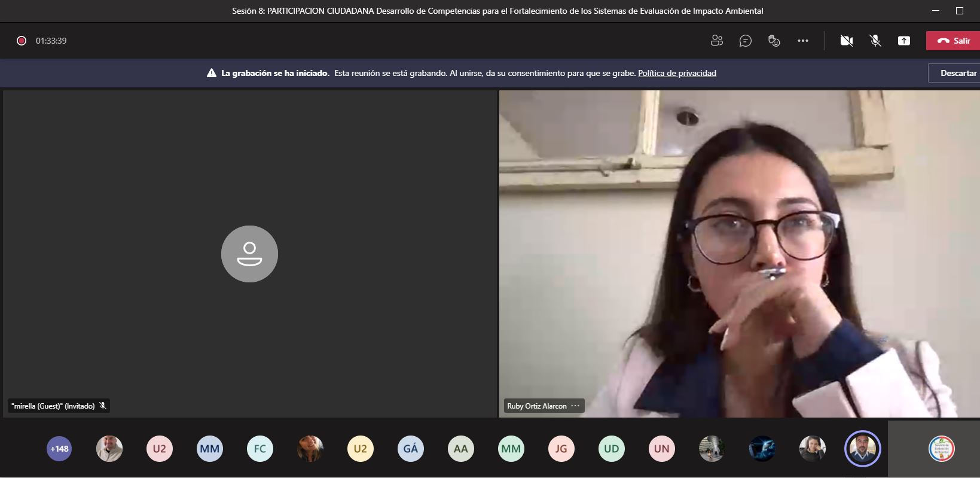Click the highlighted speaker's photo avatar
The image size is (980, 478).
[862, 449]
